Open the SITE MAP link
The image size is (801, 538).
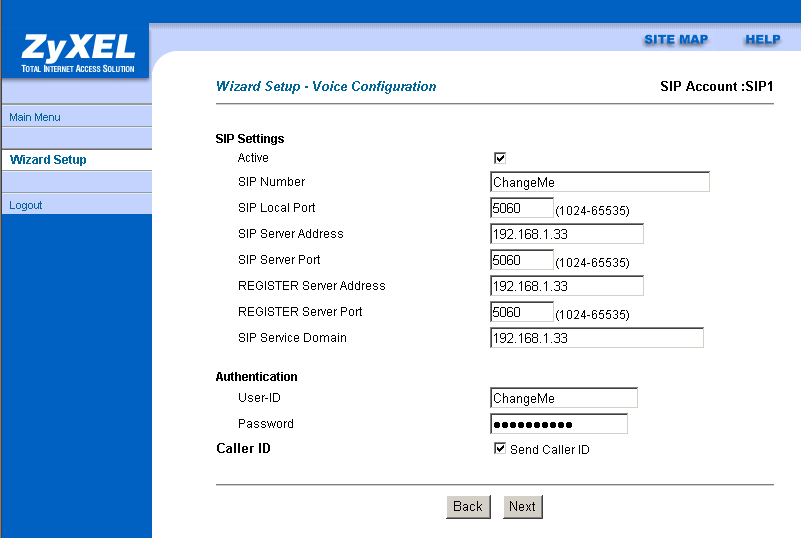[675, 40]
